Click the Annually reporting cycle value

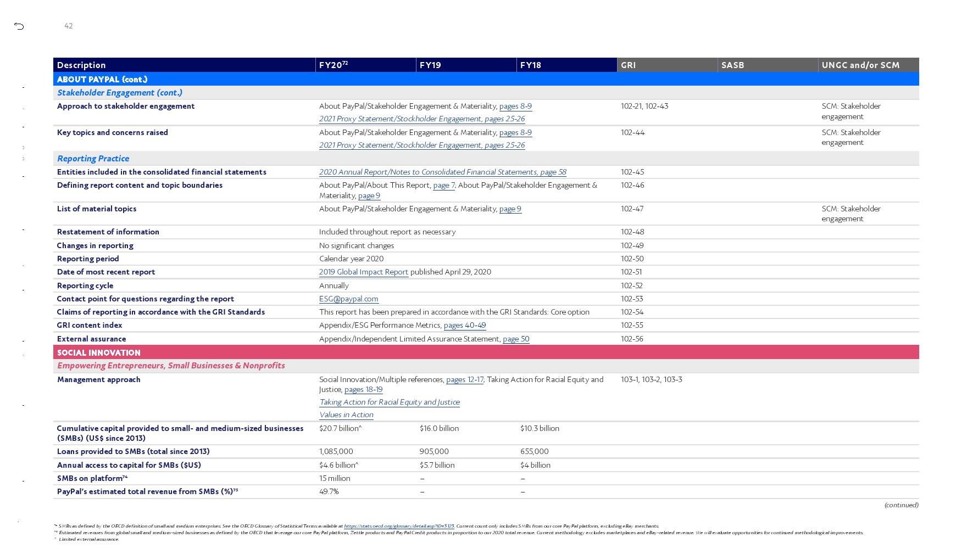click(334, 286)
